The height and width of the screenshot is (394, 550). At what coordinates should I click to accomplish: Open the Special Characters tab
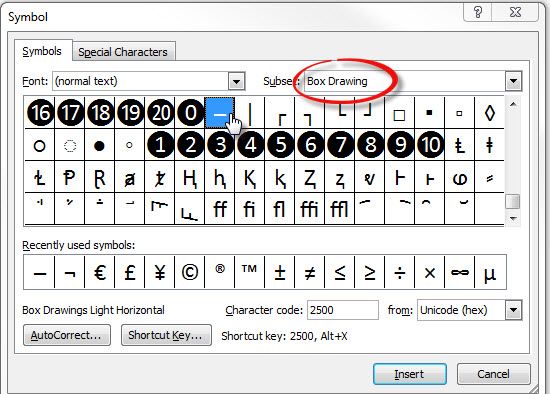[x=123, y=52]
